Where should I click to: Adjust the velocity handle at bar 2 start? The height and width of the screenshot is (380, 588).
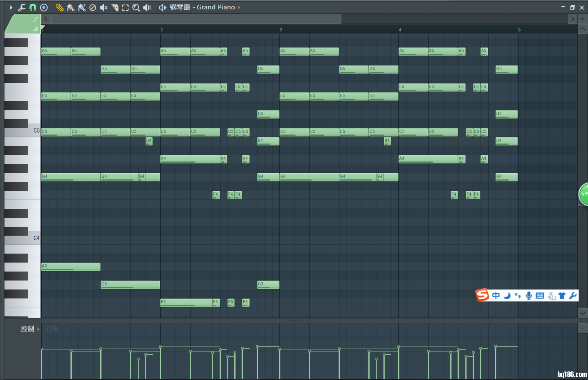pos(161,347)
